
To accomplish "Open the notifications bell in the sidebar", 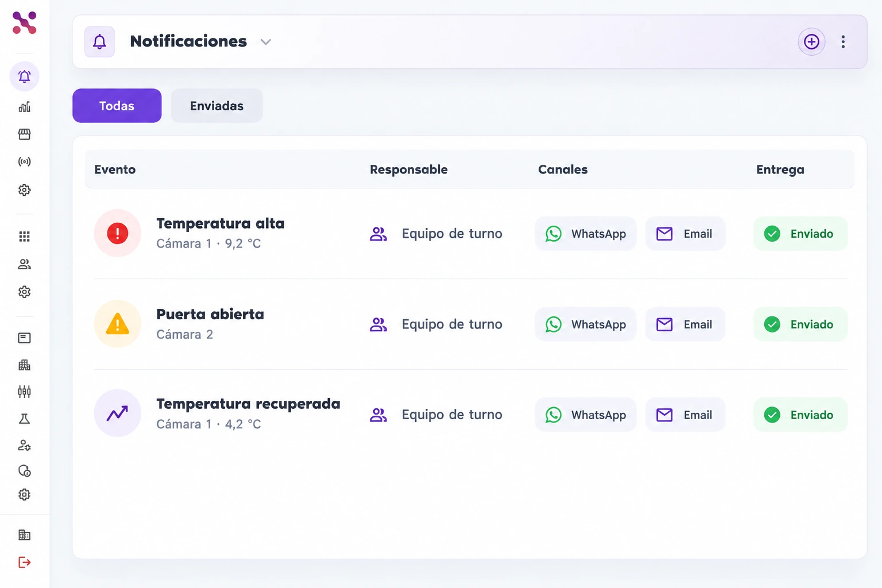I will (24, 76).
